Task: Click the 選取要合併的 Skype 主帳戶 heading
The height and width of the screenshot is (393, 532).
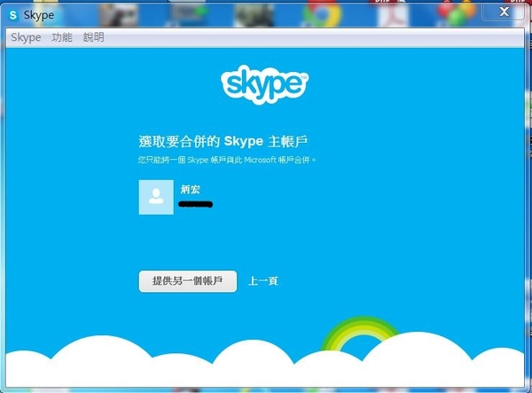Action: click(227, 142)
